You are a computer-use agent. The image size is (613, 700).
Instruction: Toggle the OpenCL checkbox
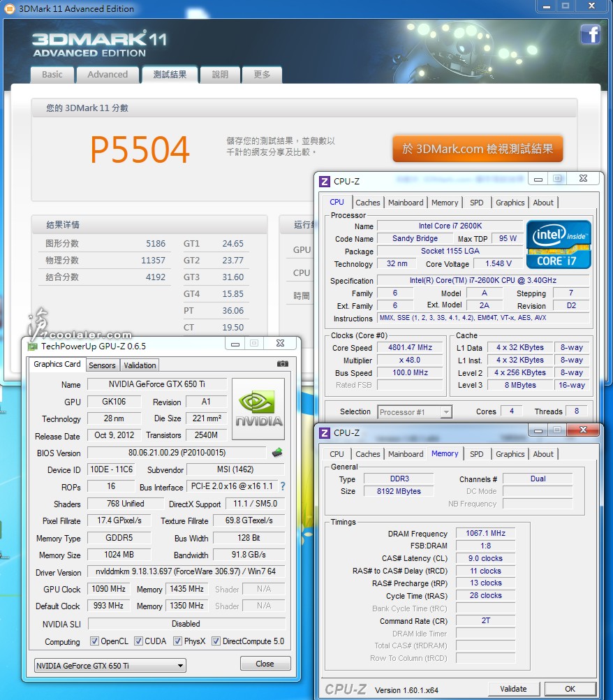click(94, 641)
